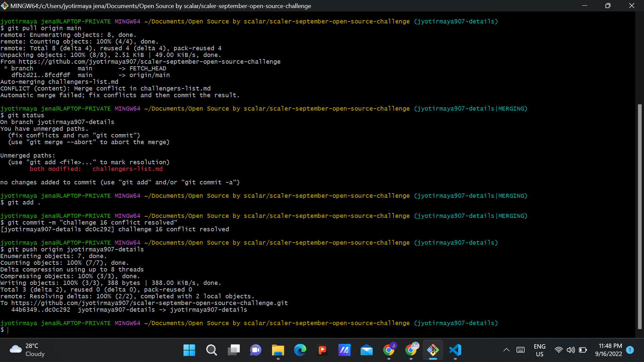
Task: Restore down the MINGW64 terminal window
Action: click(608, 6)
